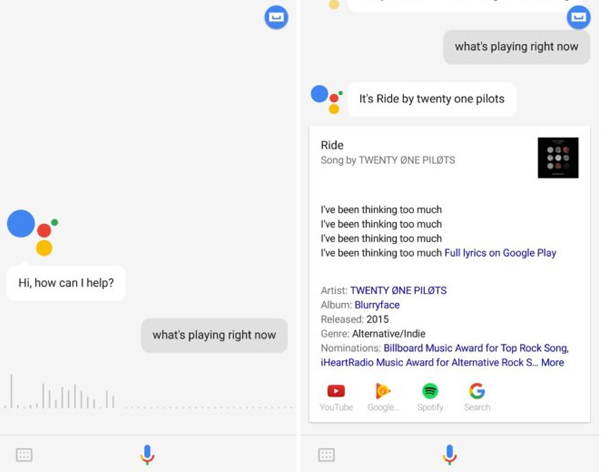Open keyboard input on left screen
The image size is (602, 472).
tap(24, 455)
